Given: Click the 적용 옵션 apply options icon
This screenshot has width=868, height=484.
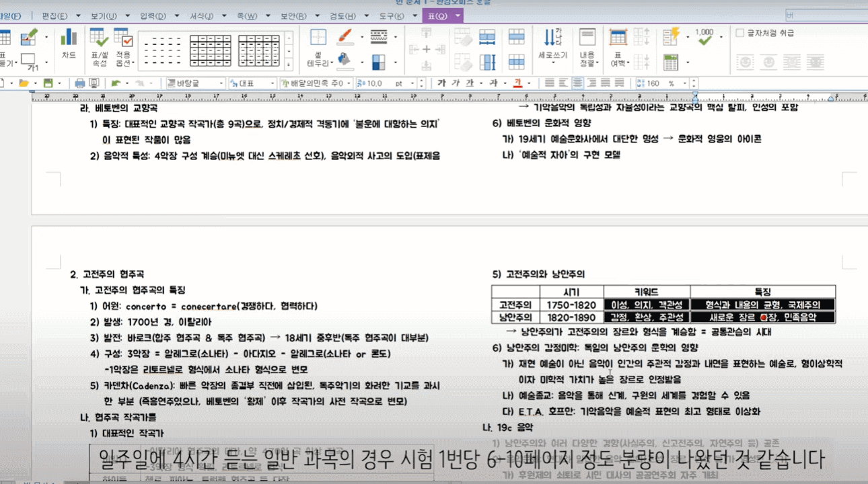Looking at the screenshot, I should coord(123,47).
